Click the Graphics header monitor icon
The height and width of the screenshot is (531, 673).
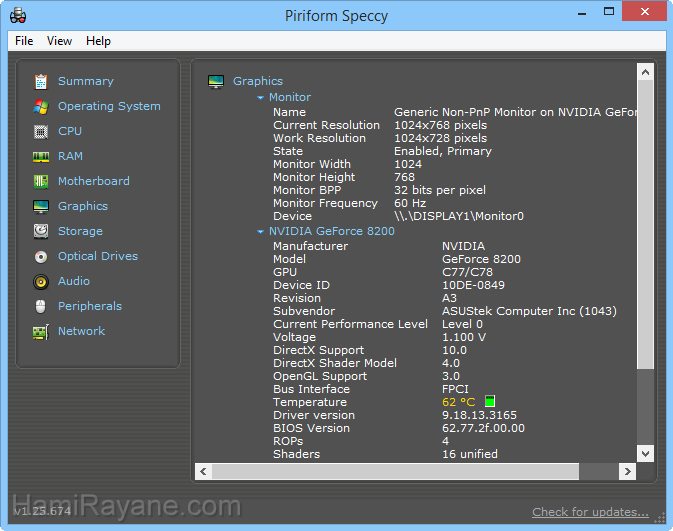click(216, 81)
